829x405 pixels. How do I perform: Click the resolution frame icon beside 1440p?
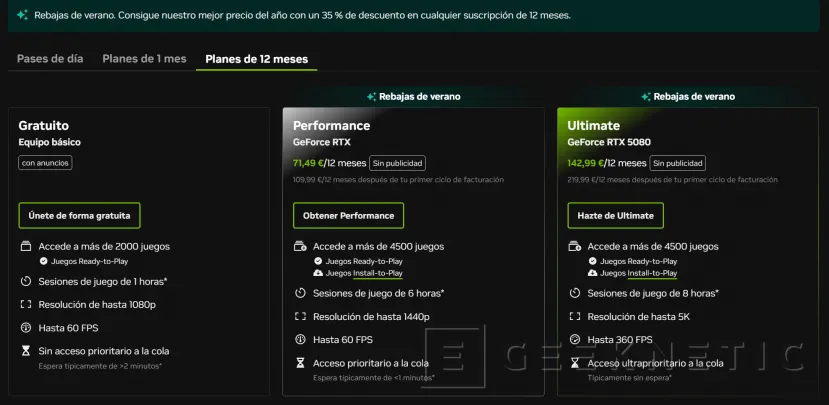[300, 317]
